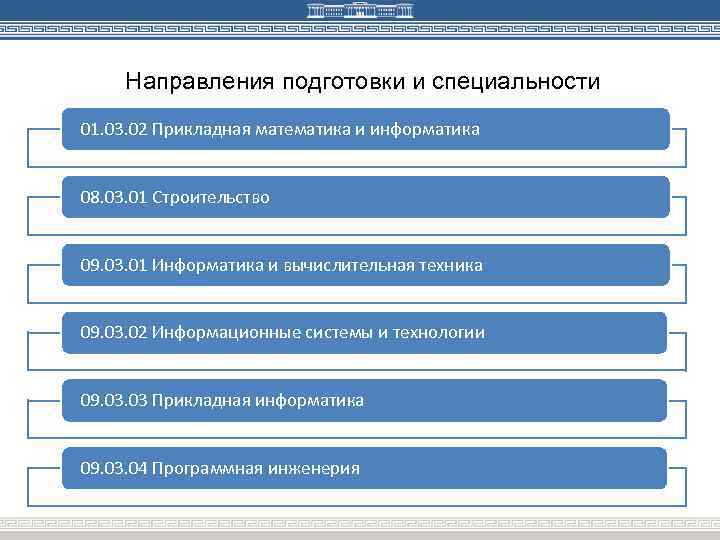Screen dimensions: 720x540
Task: Click the title 'Направления подготовки и специальности'
Action: pyautogui.click(x=363, y=81)
